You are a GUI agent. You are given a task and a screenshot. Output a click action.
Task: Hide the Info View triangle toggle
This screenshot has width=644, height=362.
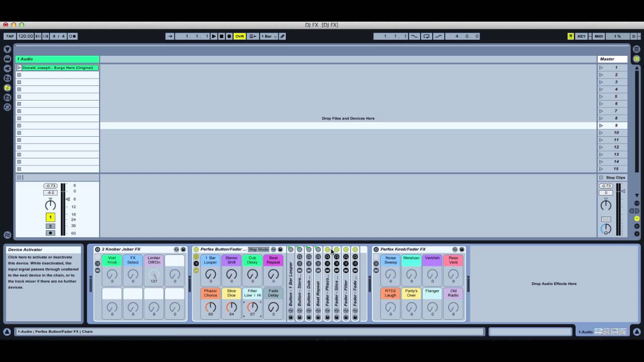(7, 332)
